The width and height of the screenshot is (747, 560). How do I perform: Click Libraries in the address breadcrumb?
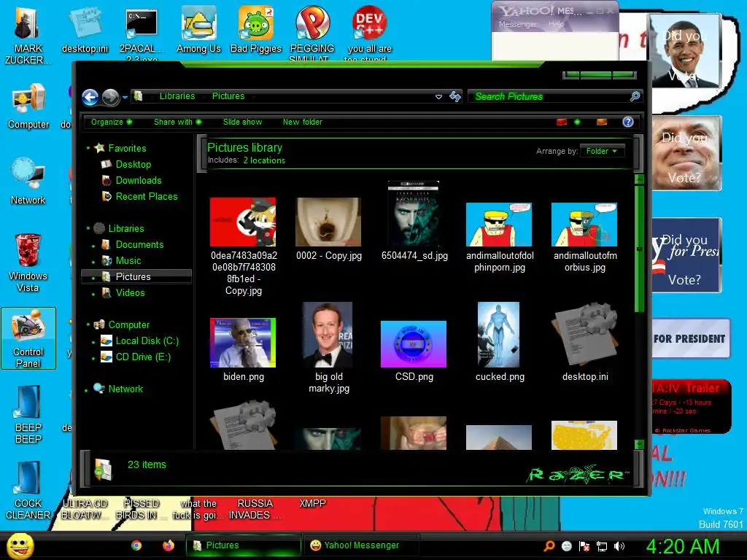(x=177, y=96)
